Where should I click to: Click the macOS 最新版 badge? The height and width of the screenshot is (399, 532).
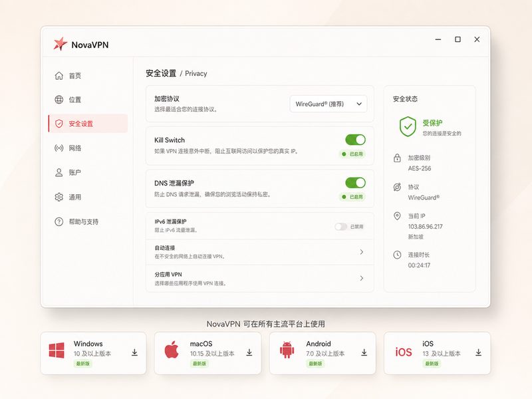[x=199, y=364]
